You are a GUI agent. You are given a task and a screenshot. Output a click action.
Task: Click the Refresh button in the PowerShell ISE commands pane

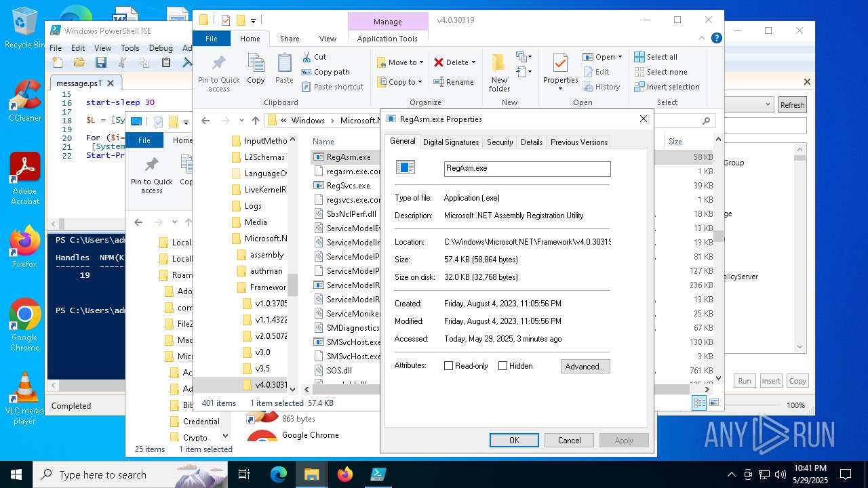point(792,105)
